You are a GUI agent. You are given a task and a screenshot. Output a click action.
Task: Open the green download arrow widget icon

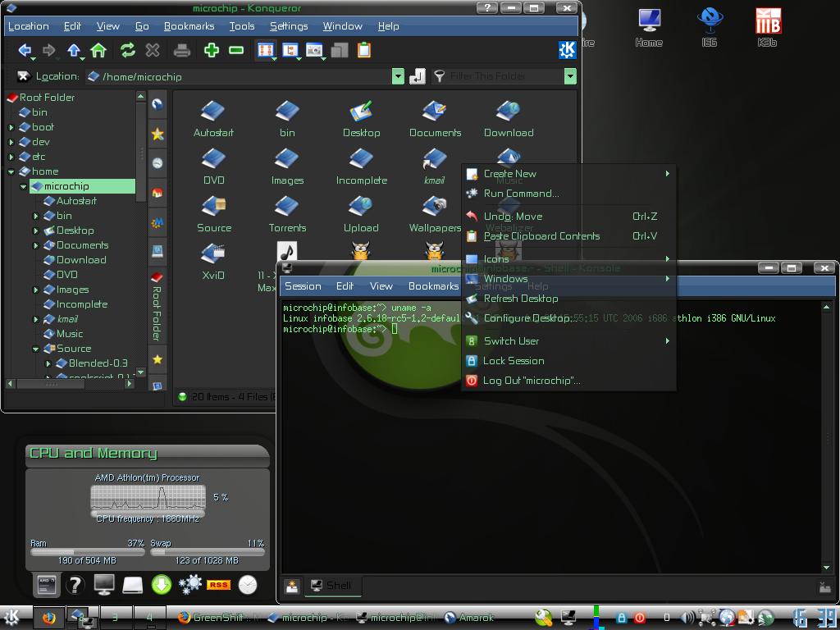point(162,584)
